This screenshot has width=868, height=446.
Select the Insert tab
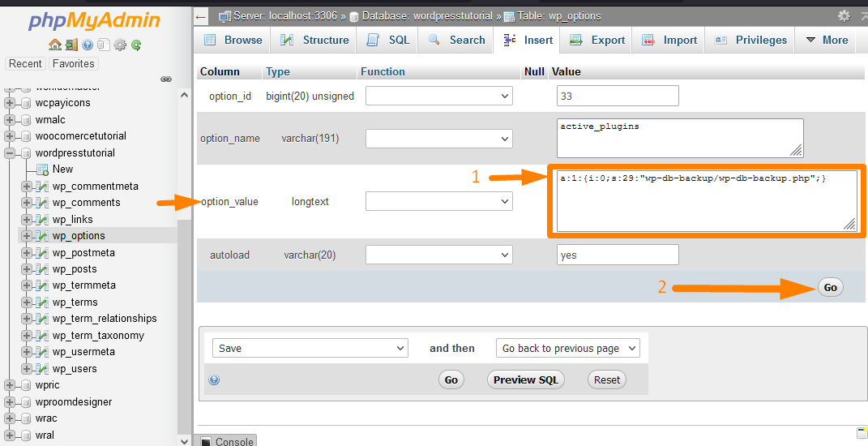pyautogui.click(x=527, y=41)
